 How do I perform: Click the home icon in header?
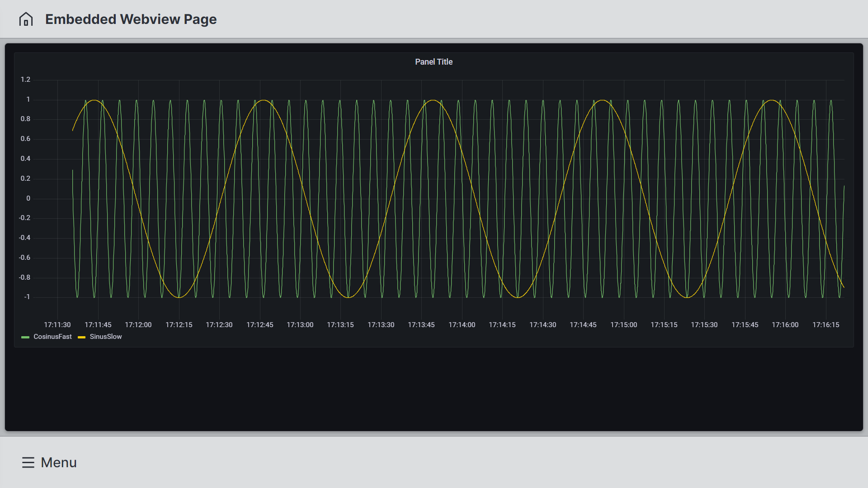[26, 19]
